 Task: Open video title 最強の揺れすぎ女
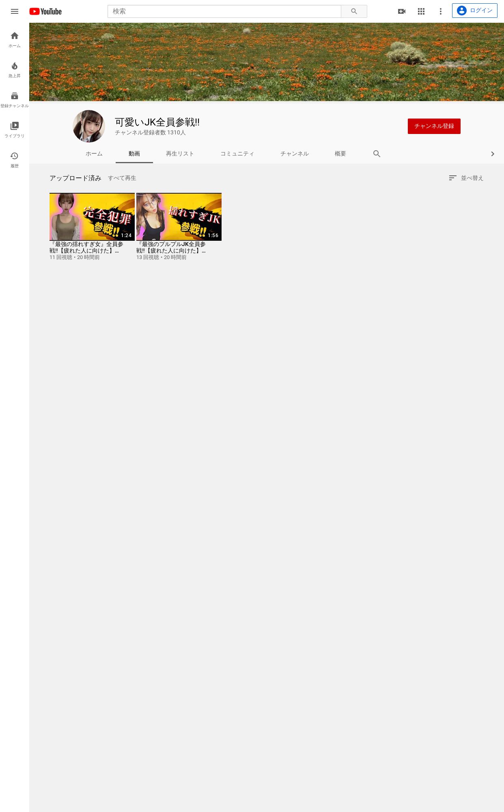86,247
